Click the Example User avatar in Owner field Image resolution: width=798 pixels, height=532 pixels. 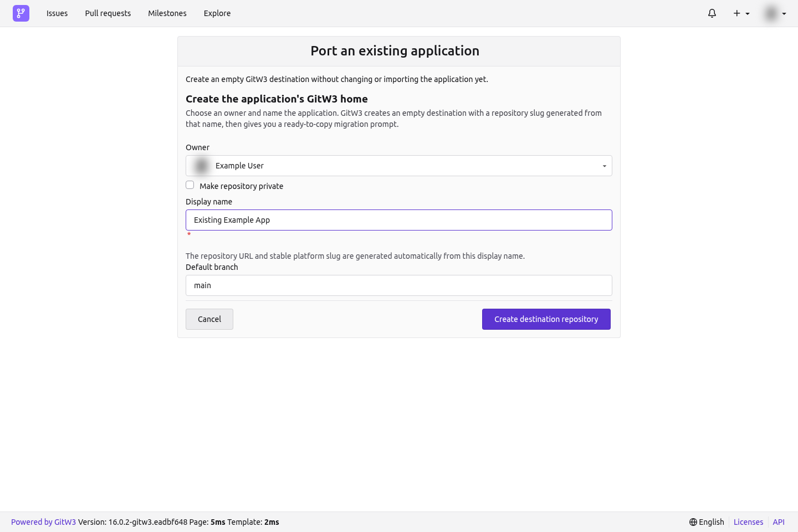202,166
